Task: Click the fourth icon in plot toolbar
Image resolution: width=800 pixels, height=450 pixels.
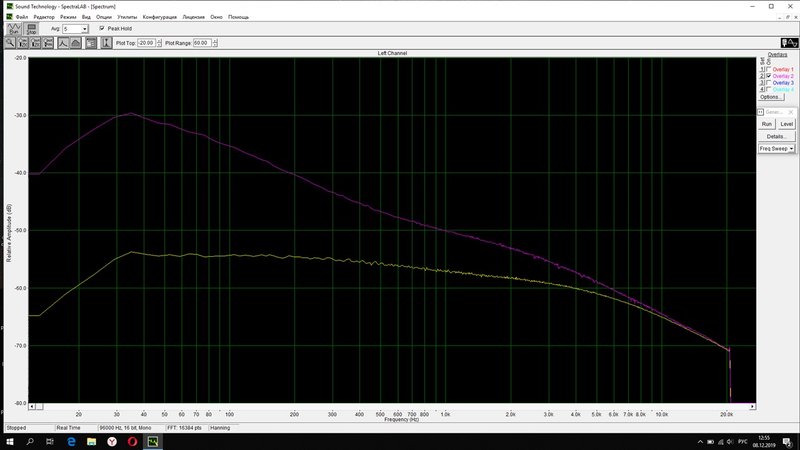Action: 48,43
